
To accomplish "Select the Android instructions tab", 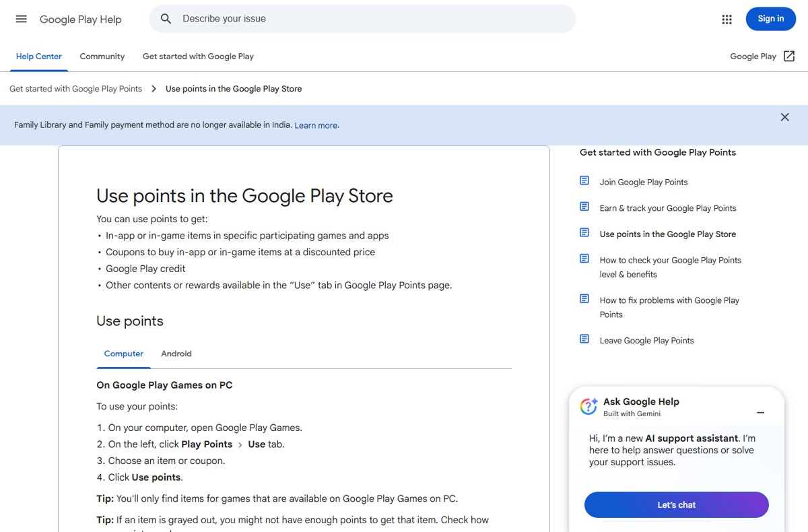I will (176, 354).
